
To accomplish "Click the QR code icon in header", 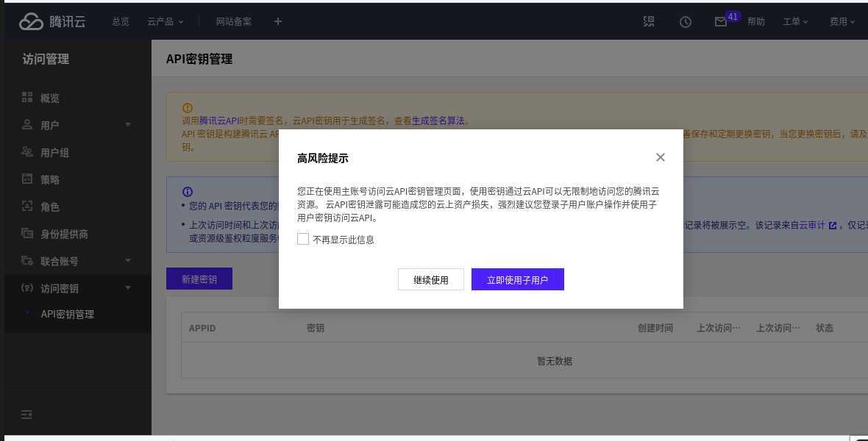I will [x=649, y=21].
